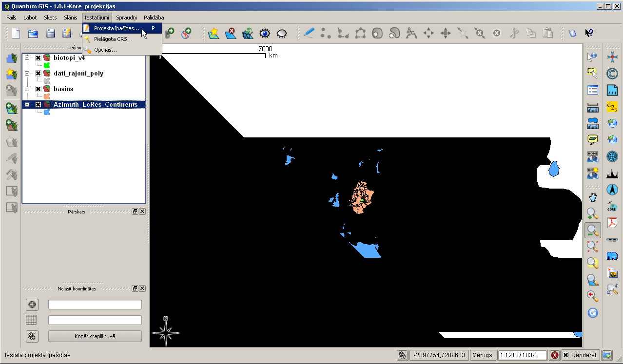Click the Paste Features clipboard icon
The width and height of the screenshot is (623, 364).
pyautogui.click(x=548, y=33)
